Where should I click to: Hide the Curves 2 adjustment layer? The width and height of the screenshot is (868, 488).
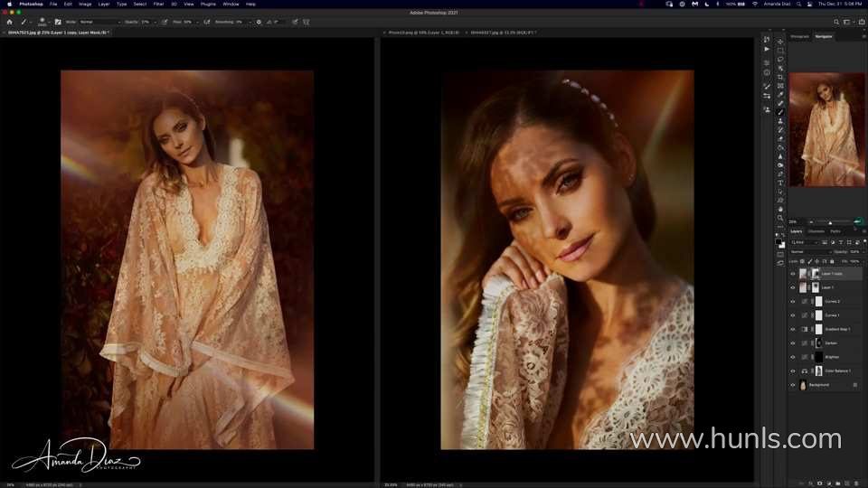793,302
